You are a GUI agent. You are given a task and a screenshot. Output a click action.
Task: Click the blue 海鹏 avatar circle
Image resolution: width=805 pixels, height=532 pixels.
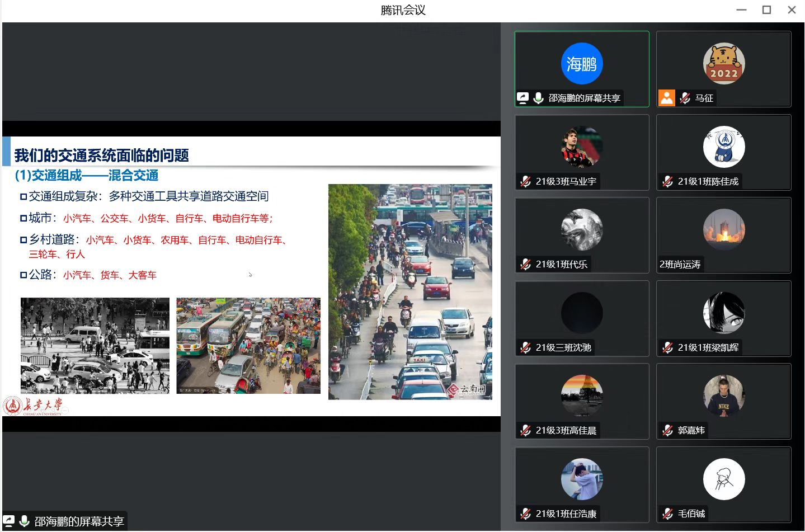point(581,64)
